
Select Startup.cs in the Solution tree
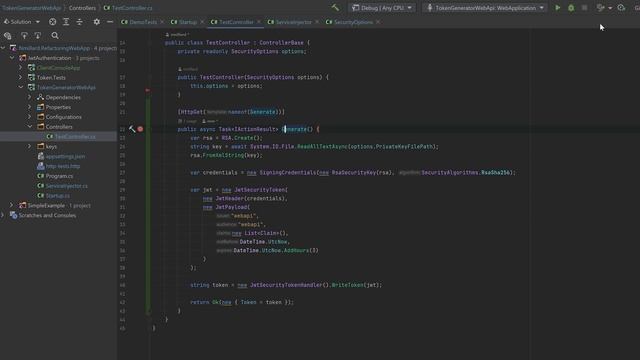(58, 196)
